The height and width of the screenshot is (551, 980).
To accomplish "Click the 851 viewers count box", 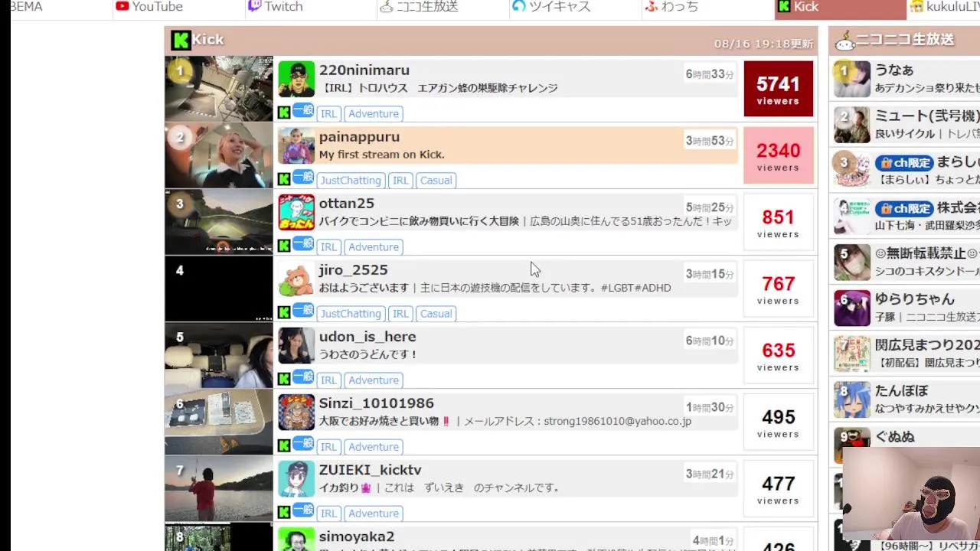I will 779,222.
